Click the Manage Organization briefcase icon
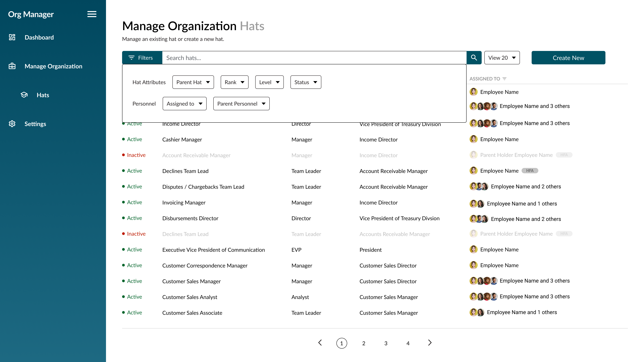Image resolution: width=644 pixels, height=362 pixels. [12, 66]
